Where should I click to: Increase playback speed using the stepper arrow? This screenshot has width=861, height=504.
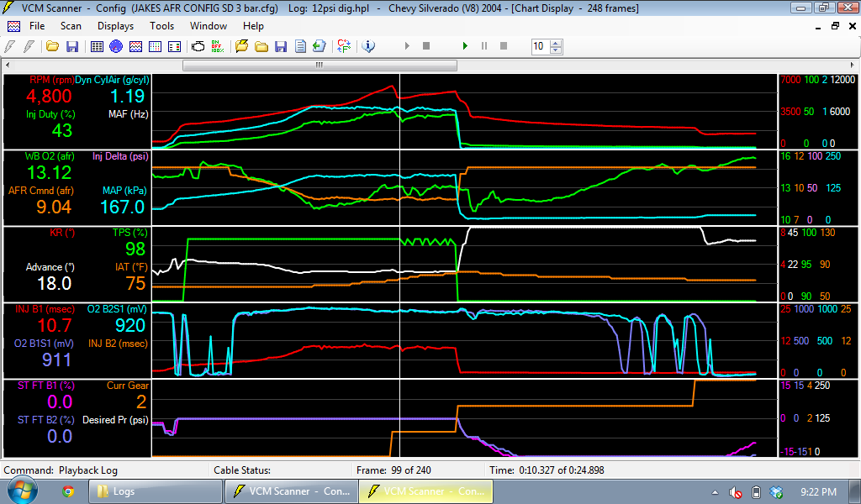[554, 42]
